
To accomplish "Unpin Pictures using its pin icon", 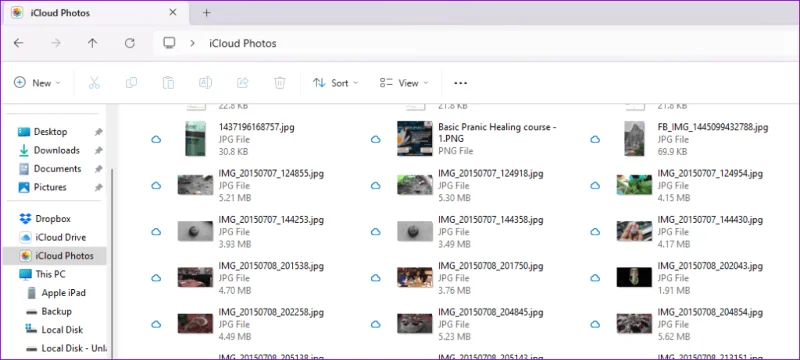I will 98,188.
